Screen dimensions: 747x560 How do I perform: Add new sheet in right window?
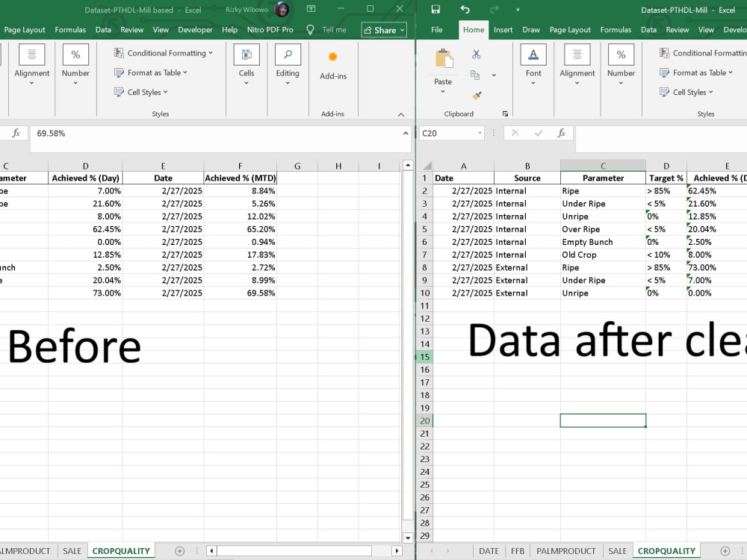[725, 551]
